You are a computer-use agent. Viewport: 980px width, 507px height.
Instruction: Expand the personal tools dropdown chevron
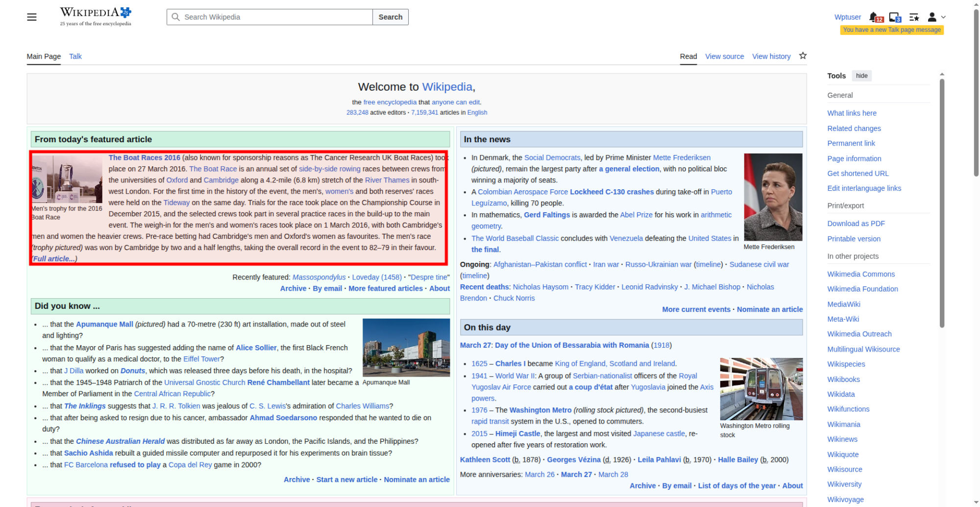pyautogui.click(x=943, y=17)
